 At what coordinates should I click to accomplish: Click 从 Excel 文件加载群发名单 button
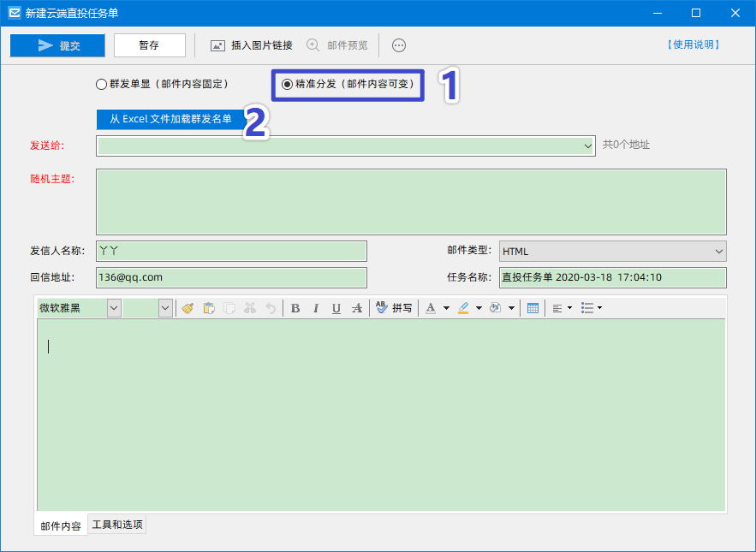(x=170, y=119)
